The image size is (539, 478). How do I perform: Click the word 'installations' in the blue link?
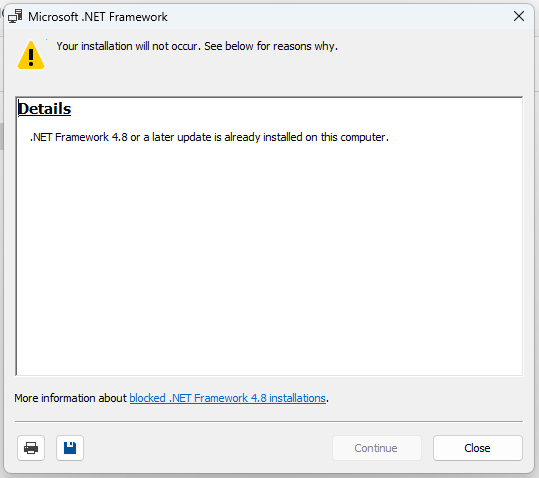297,398
